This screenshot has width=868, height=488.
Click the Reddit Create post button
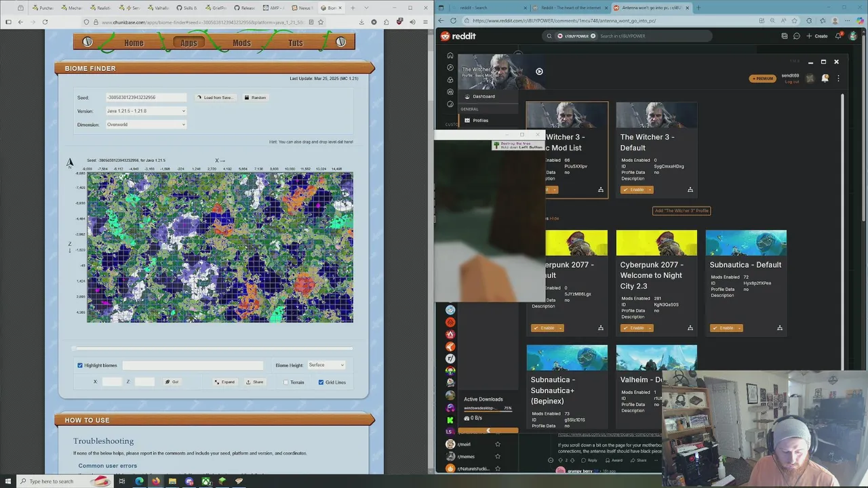pyautogui.click(x=817, y=36)
